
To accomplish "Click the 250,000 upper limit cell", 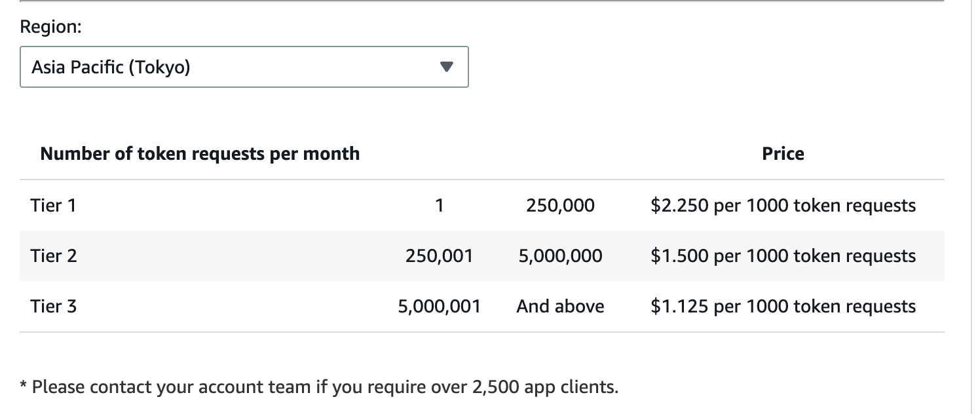I will (560, 206).
